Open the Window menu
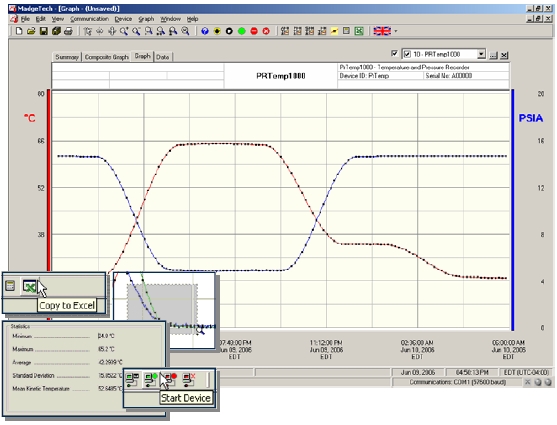This screenshot has width=557, height=425. (170, 19)
